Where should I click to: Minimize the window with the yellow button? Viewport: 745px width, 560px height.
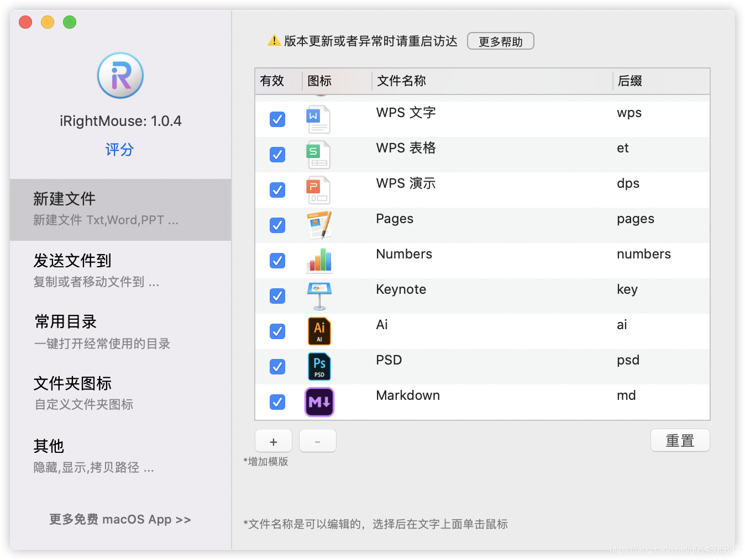[48, 22]
